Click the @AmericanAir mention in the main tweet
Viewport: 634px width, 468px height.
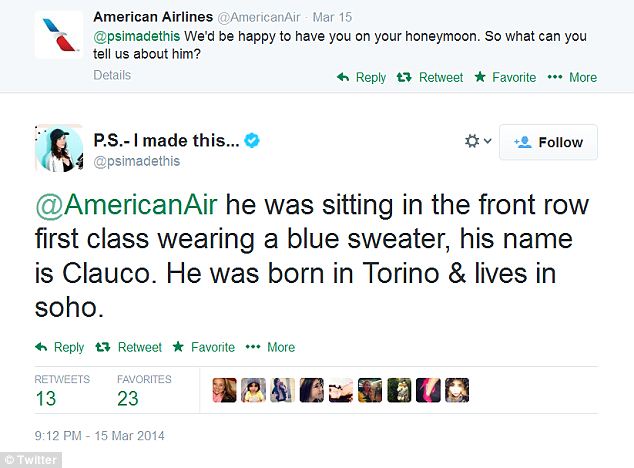coord(127,206)
